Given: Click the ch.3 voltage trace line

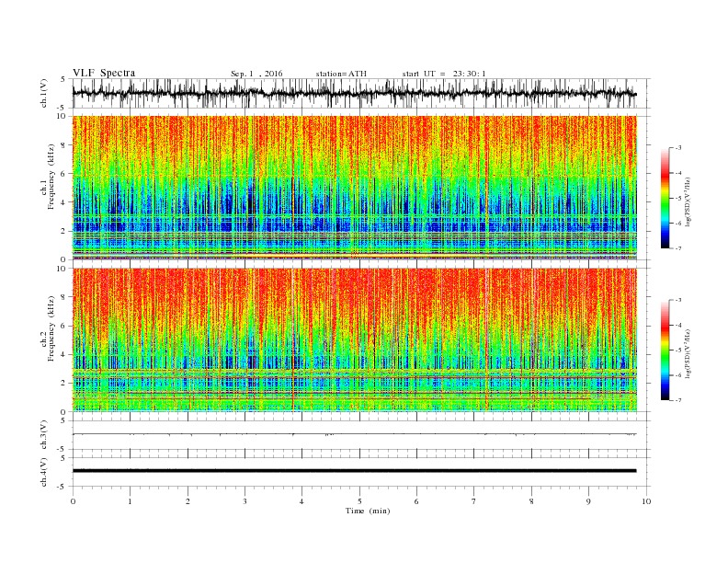Looking at the screenshot, I should 354,434.
